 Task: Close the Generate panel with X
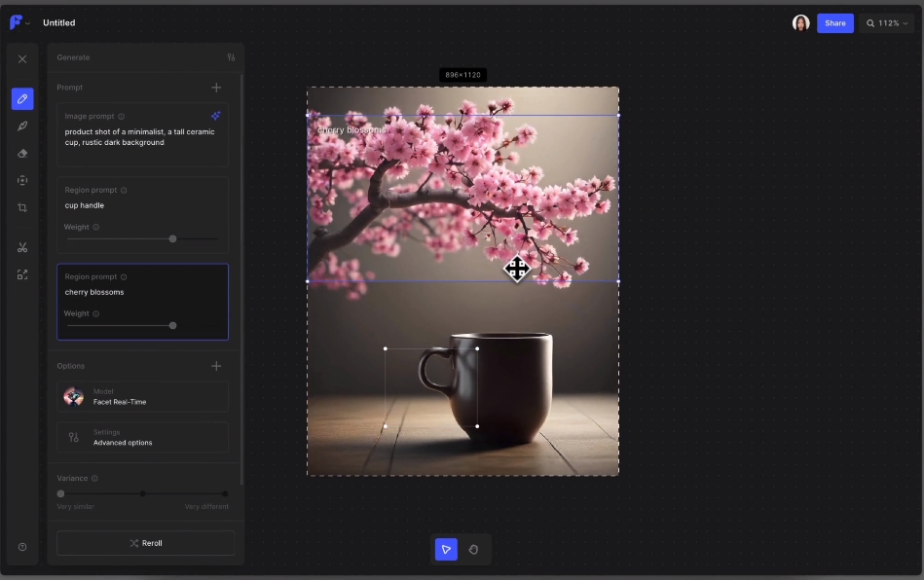pyautogui.click(x=22, y=59)
